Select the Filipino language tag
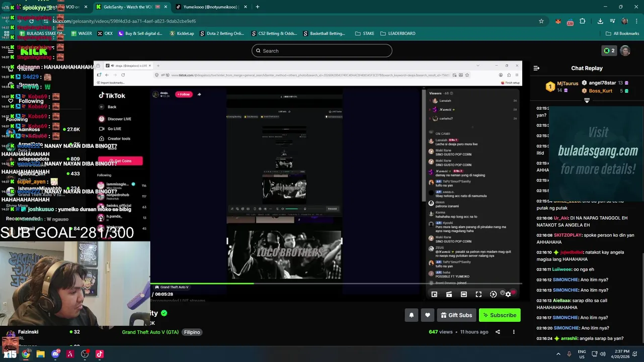The image size is (644, 362). coord(192,332)
